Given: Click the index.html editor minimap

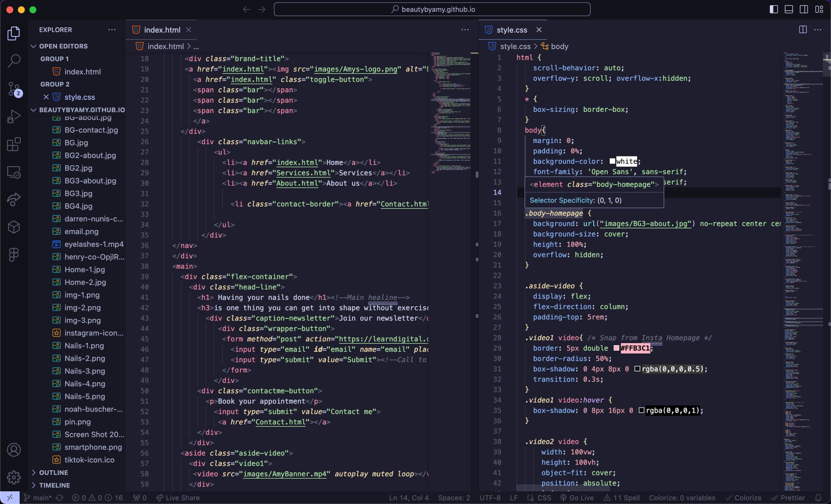Looking at the screenshot, I should tap(451, 113).
